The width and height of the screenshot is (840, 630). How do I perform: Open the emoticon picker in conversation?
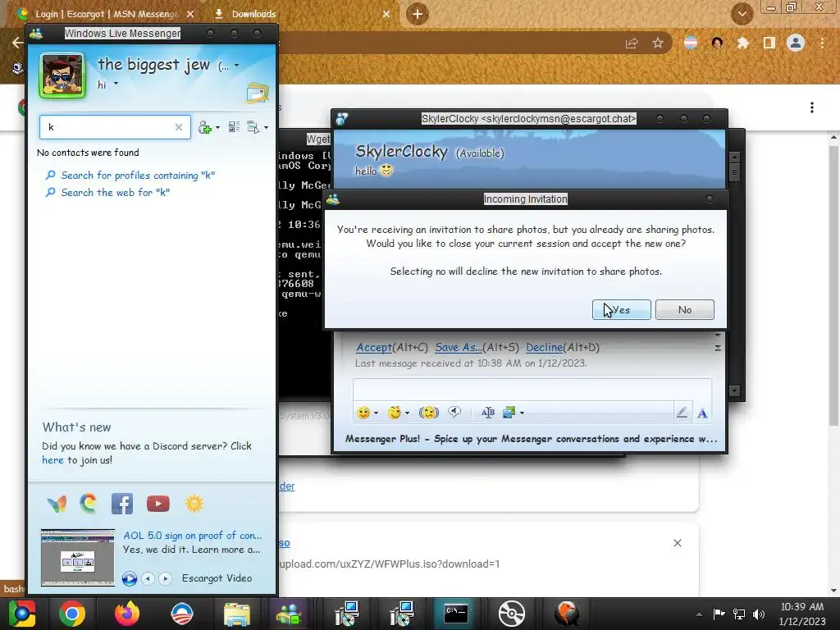tap(363, 413)
